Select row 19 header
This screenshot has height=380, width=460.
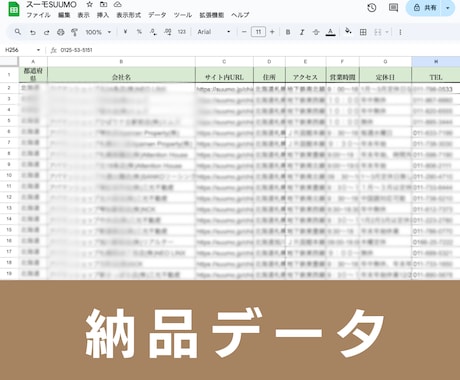(9, 273)
